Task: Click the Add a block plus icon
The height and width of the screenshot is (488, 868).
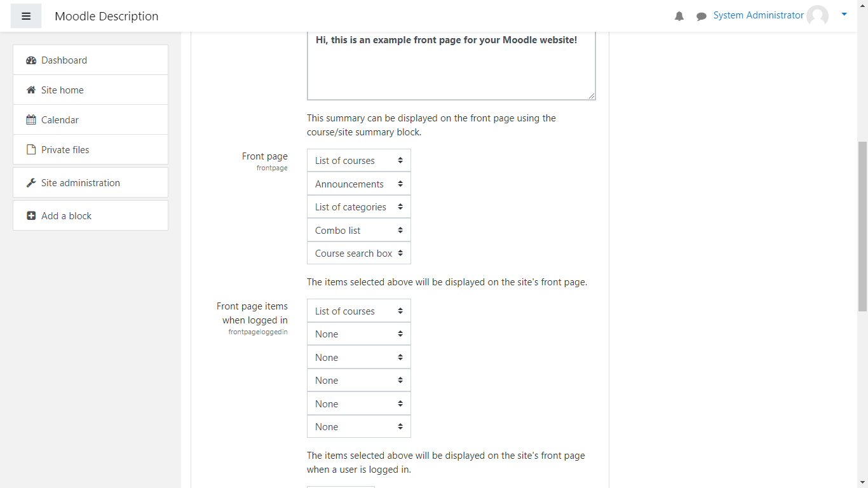Action: tap(31, 216)
